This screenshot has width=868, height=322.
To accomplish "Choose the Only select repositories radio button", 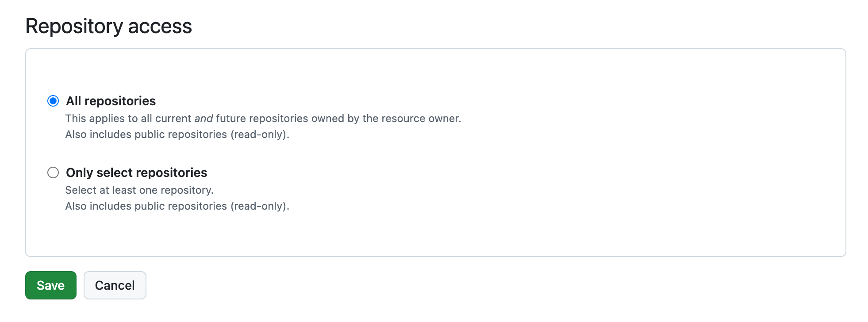I will 53,172.
